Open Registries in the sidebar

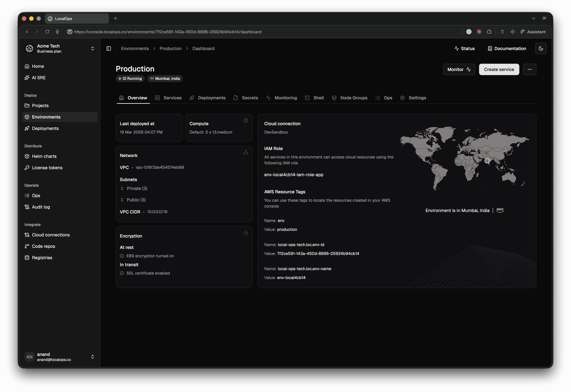point(42,258)
